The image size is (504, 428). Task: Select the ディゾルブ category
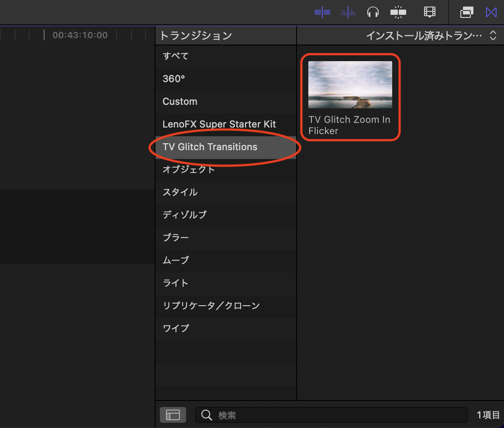click(x=184, y=215)
